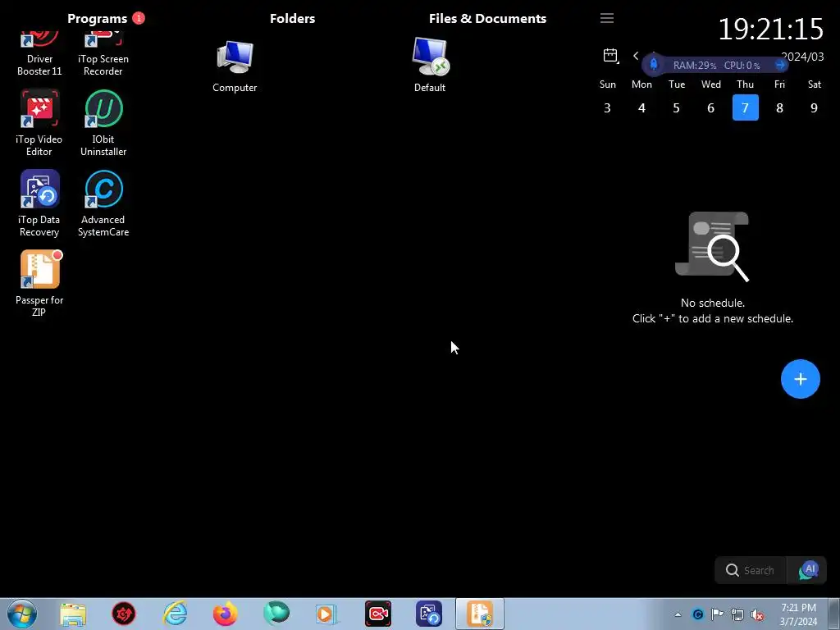Click the Search input field
This screenshot has width=840, height=630.
tap(751, 571)
